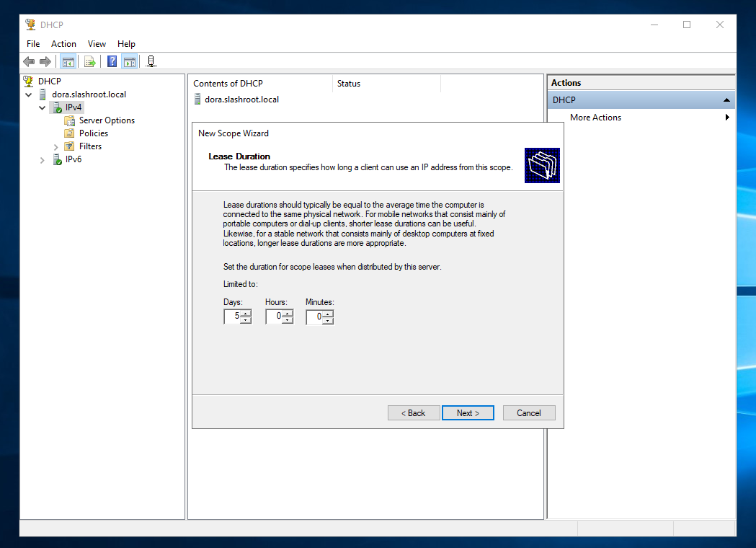Select the Policies node in the tree

[x=94, y=133]
